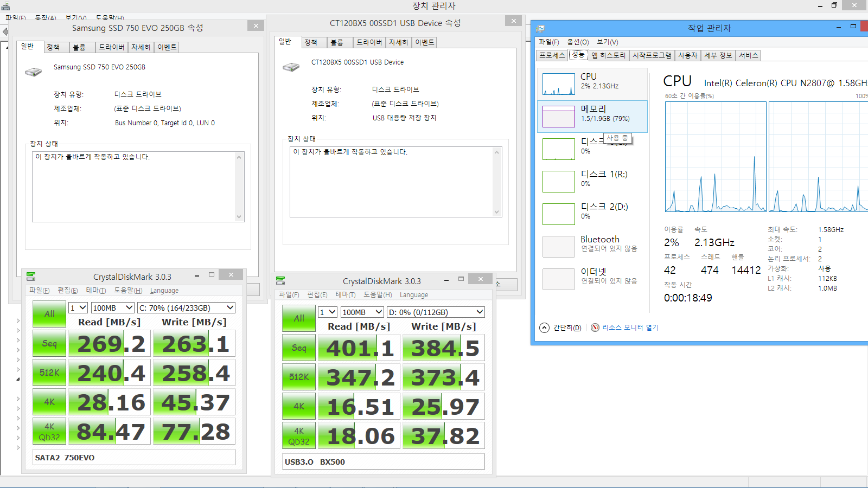
Task: Click the 269.2 Seq read result
Action: pos(110,343)
